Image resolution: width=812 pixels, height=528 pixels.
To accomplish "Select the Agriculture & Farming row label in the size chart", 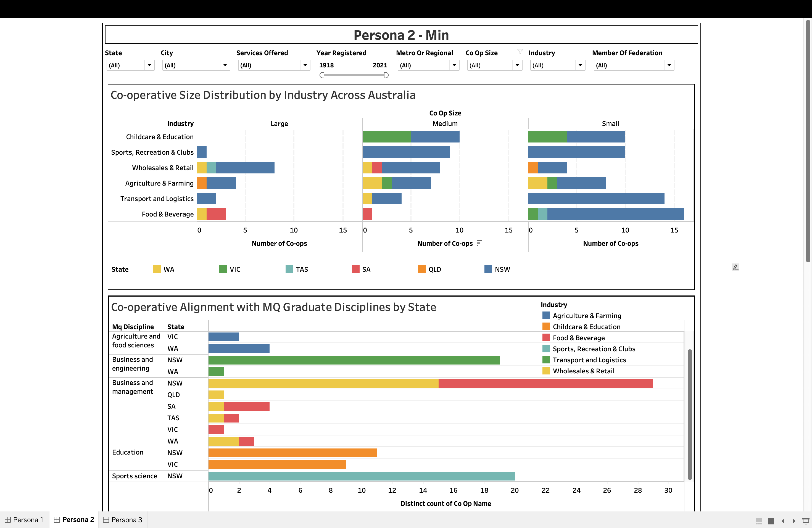I will 159,183.
